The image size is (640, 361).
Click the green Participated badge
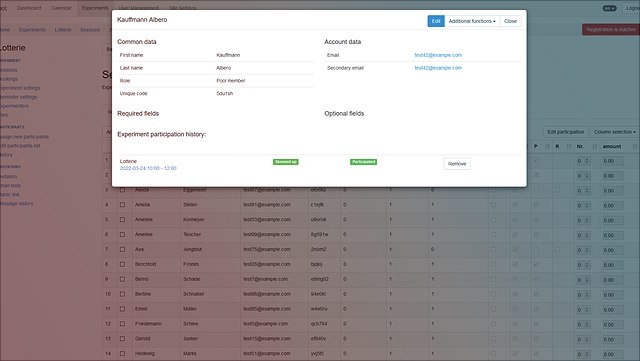coord(363,162)
